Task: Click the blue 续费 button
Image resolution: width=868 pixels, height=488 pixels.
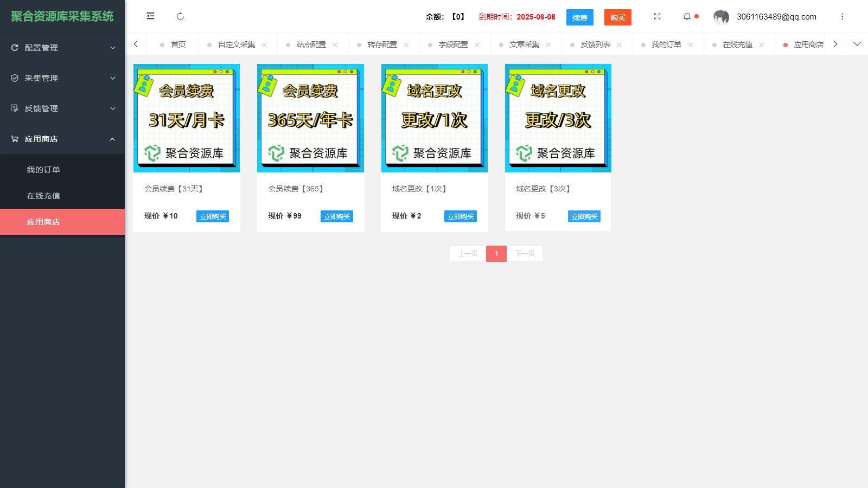Action: [x=579, y=17]
